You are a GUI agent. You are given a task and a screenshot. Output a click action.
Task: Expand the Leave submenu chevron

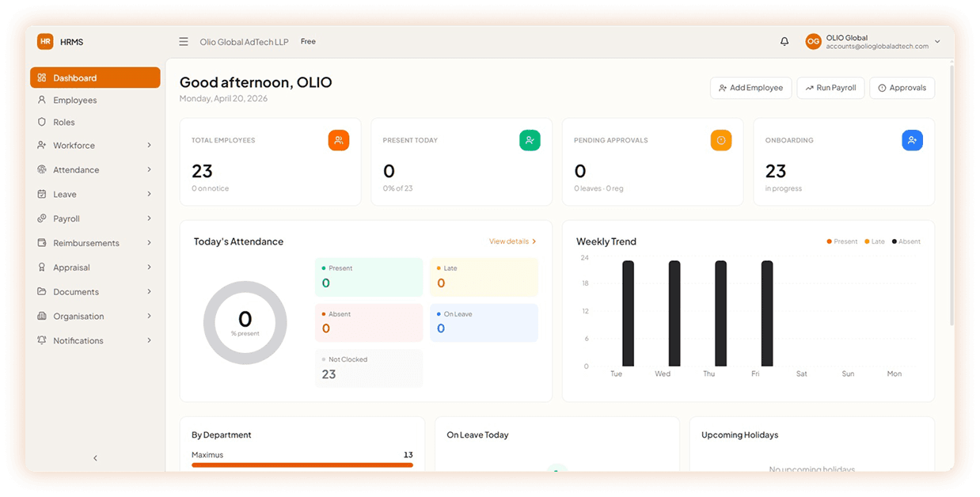point(149,195)
